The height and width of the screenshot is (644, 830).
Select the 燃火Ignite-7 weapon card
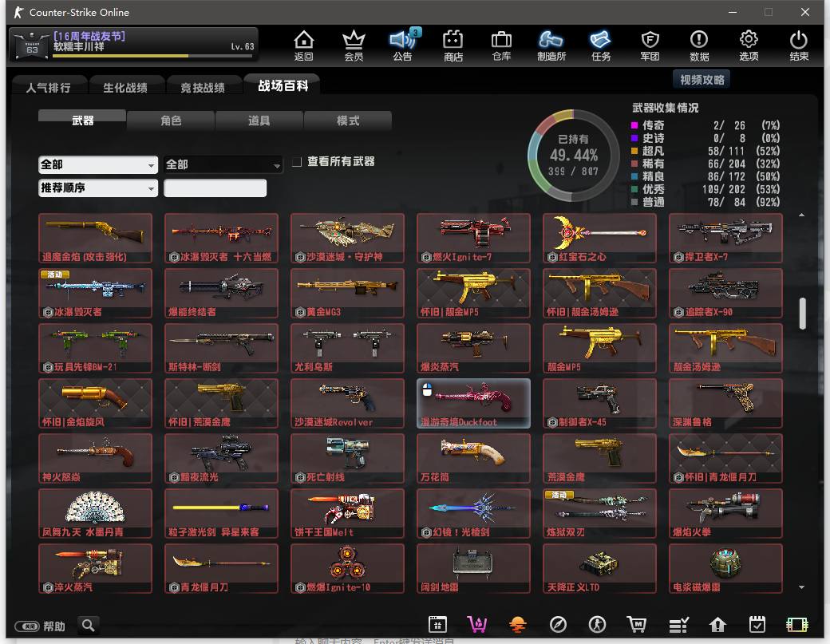tap(473, 238)
